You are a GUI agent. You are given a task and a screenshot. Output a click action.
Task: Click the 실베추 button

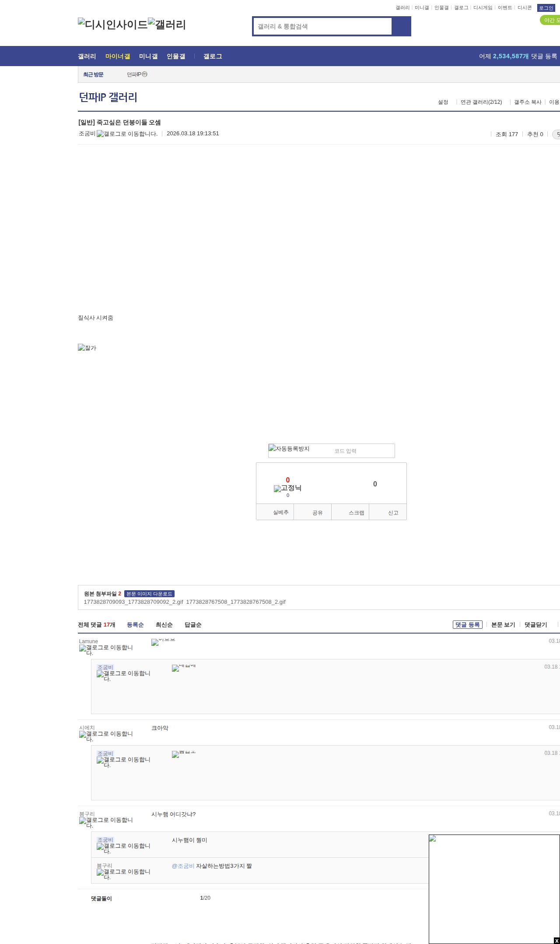(x=275, y=512)
